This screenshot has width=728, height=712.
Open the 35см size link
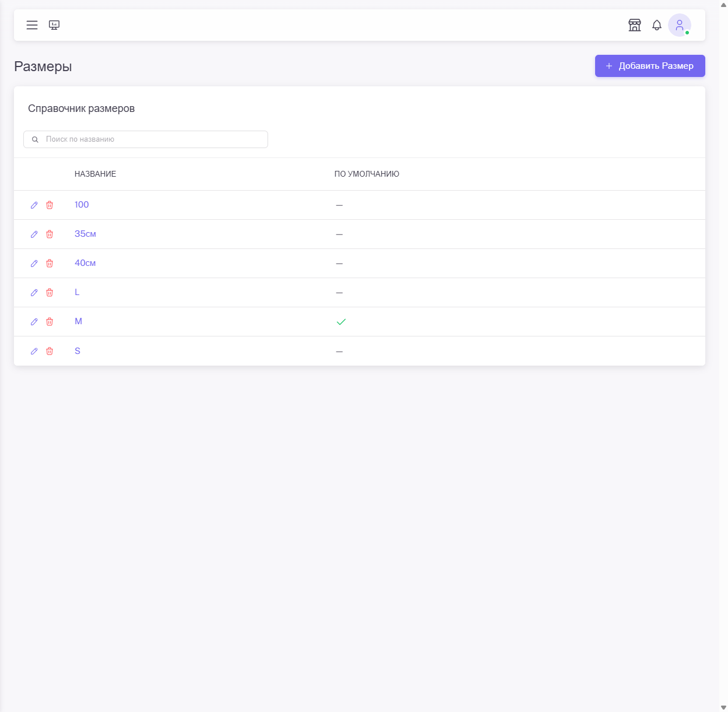pos(85,234)
